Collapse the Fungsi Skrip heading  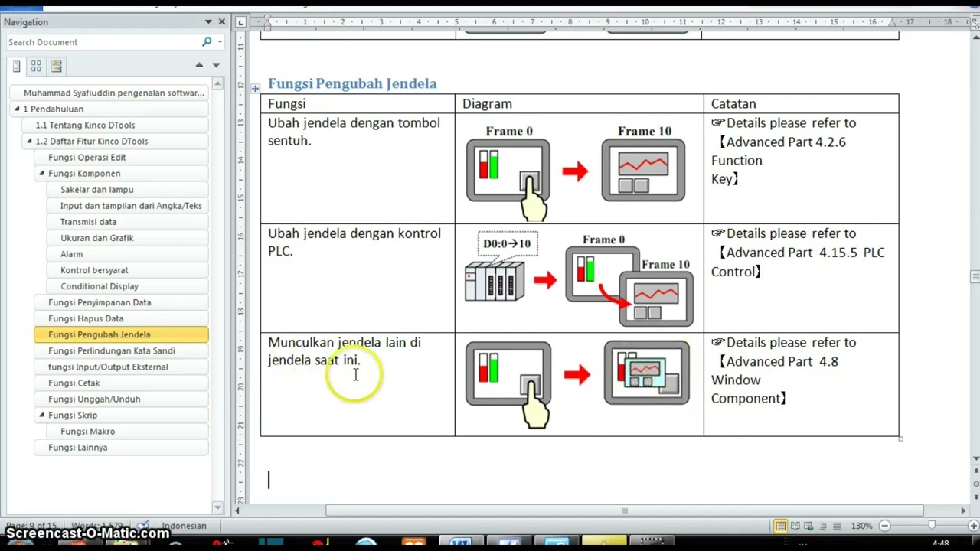coord(41,415)
